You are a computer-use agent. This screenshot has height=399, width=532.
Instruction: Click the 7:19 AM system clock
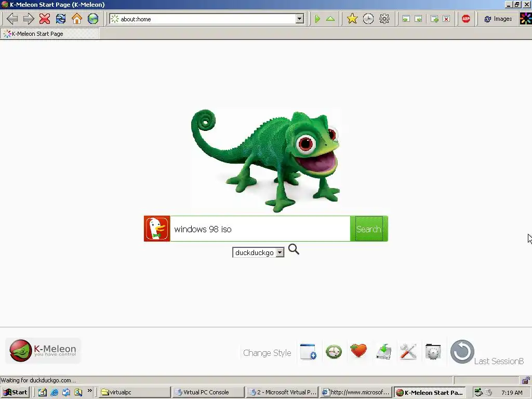512,393
